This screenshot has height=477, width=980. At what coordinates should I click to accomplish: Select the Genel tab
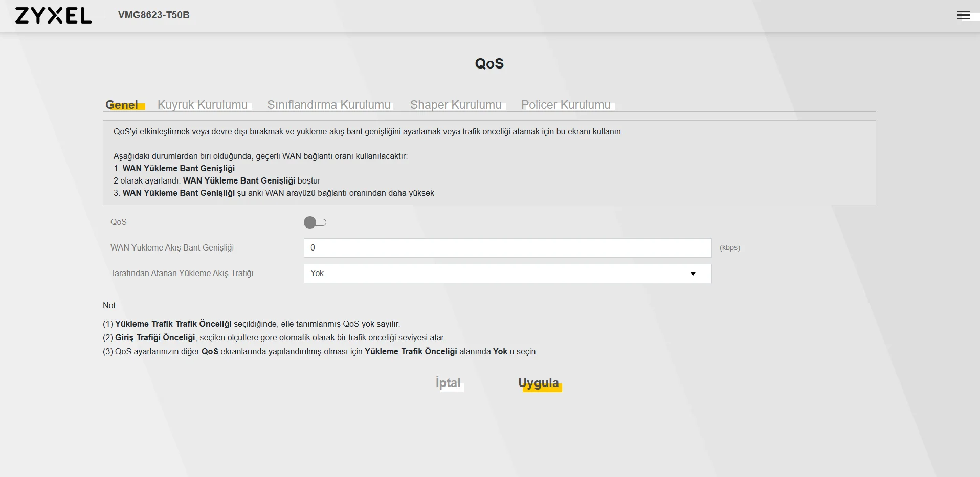tap(122, 105)
